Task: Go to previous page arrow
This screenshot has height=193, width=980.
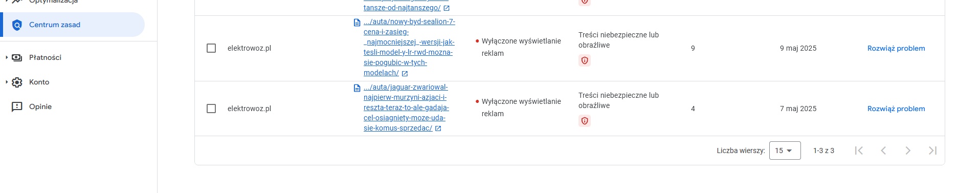Action: tap(883, 151)
